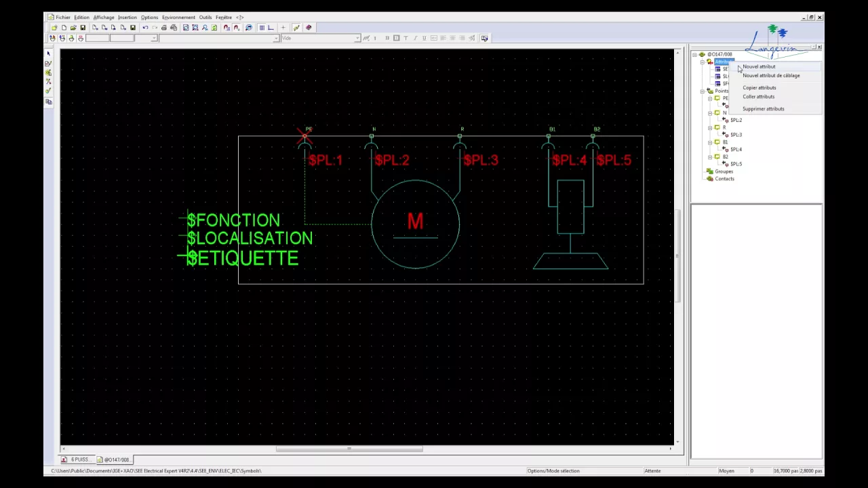The image size is (868, 488).
Task: Click the Zoom all icon
Action: click(195, 28)
